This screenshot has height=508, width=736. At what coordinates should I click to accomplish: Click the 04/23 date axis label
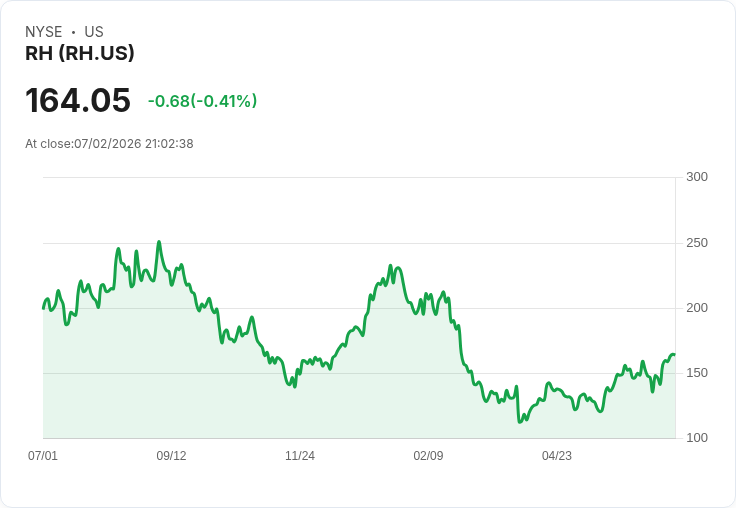point(557,455)
